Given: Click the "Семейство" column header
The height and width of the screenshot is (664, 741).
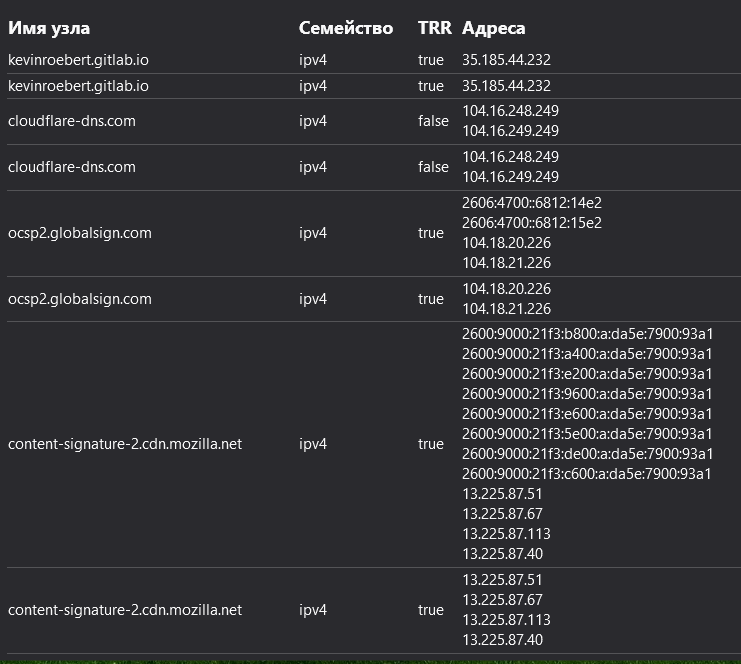Looking at the screenshot, I should coord(346,28).
